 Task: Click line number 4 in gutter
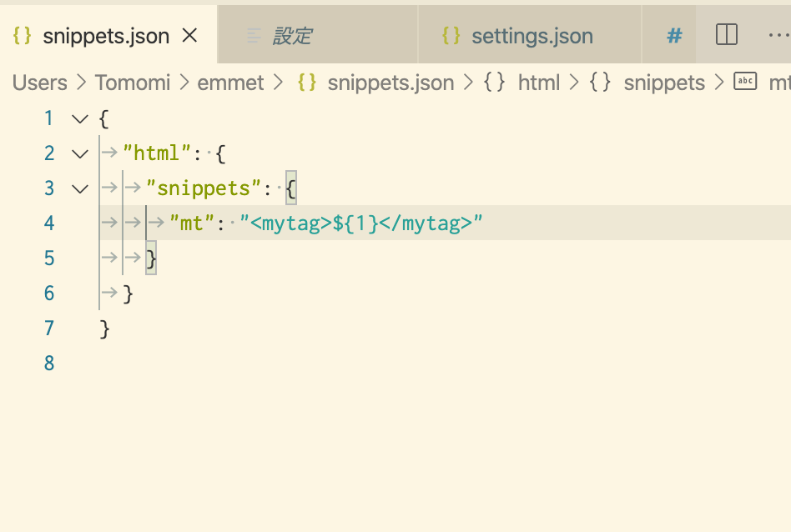[49, 223]
